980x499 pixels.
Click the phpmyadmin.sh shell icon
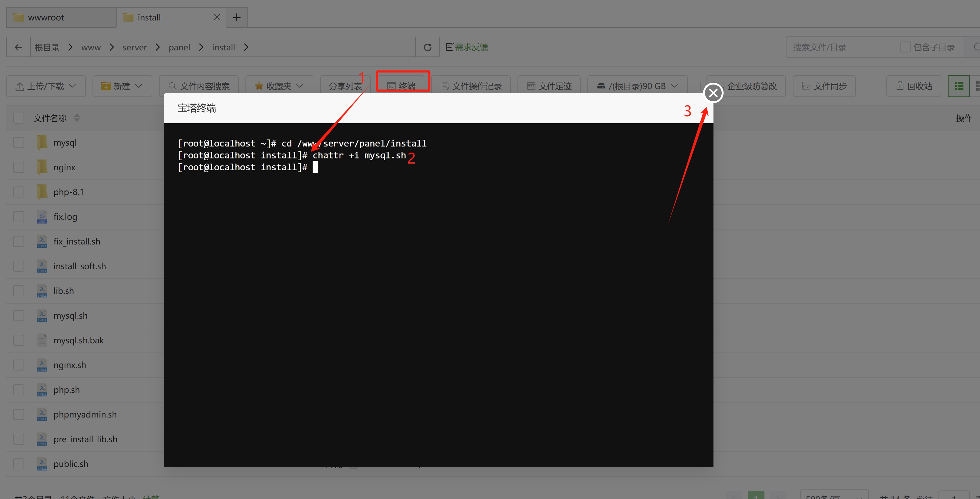[42, 414]
